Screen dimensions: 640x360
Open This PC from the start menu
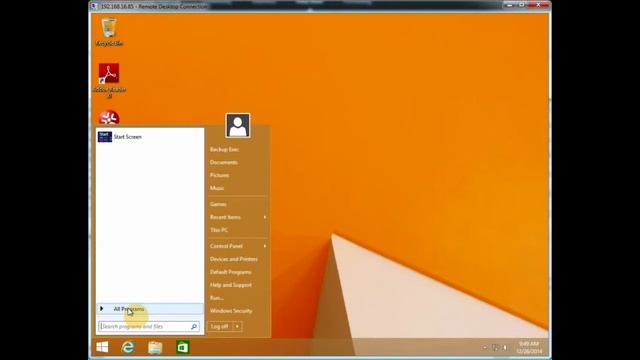219,230
